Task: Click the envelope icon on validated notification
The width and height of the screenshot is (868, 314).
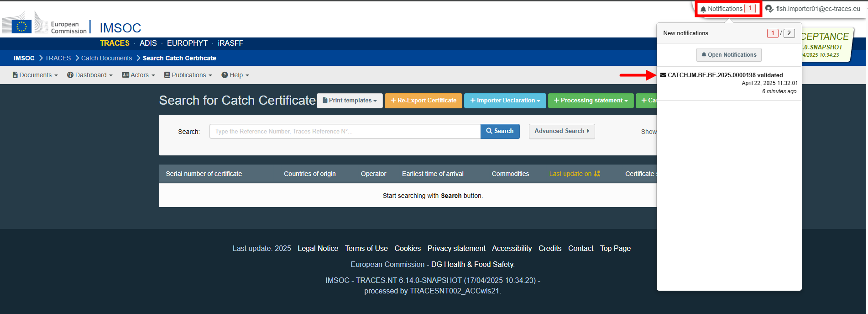Action: pyautogui.click(x=663, y=75)
